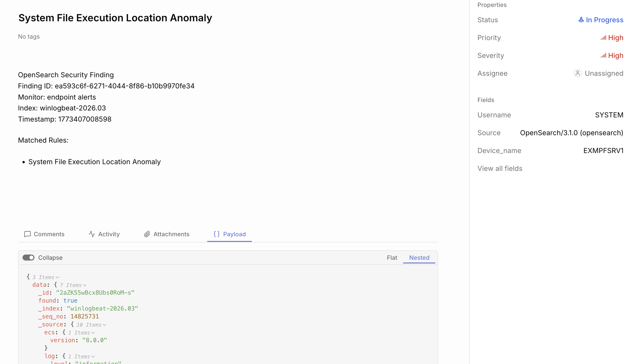The image size is (628, 364).
Task: Open the Attachments tab
Action: coord(171,234)
